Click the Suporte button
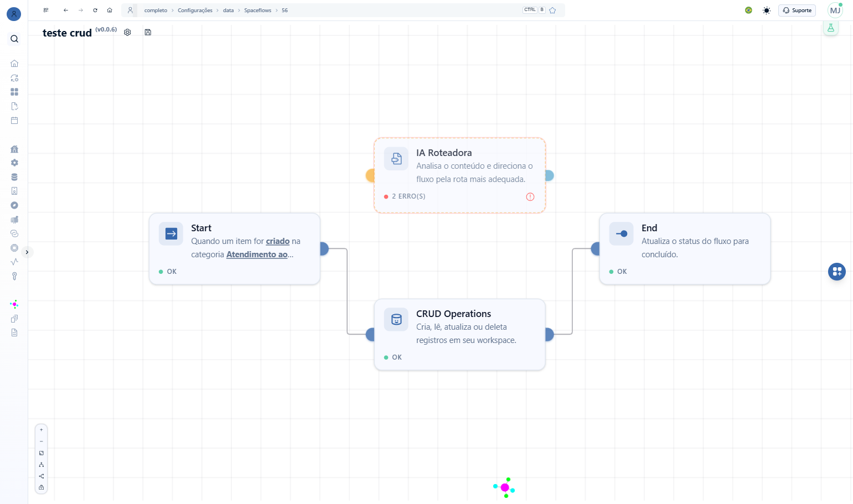 pos(797,10)
